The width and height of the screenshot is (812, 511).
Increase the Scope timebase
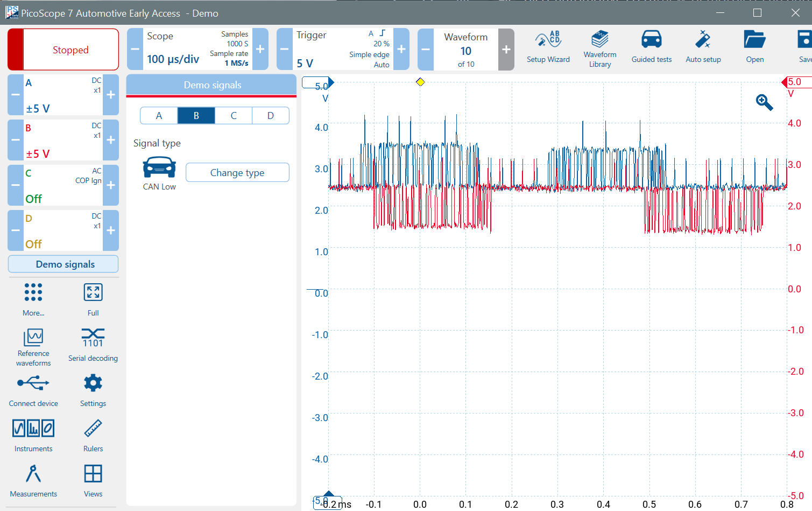point(260,49)
